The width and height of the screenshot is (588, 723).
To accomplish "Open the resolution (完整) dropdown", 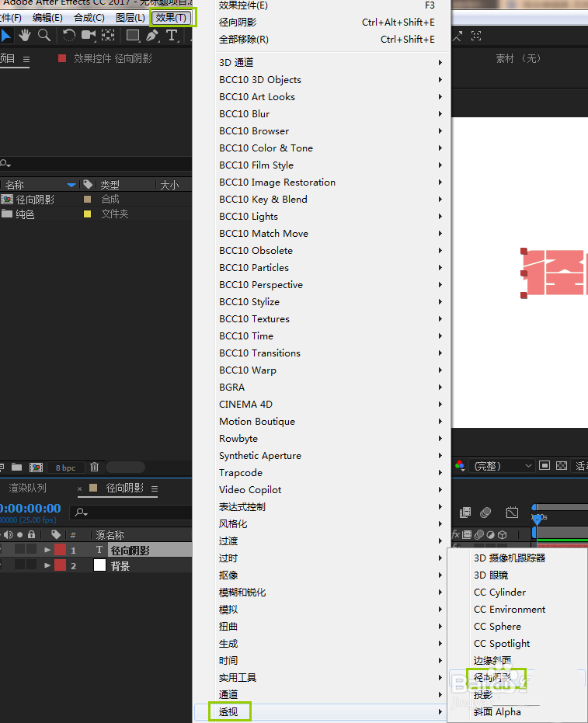I will tap(502, 466).
